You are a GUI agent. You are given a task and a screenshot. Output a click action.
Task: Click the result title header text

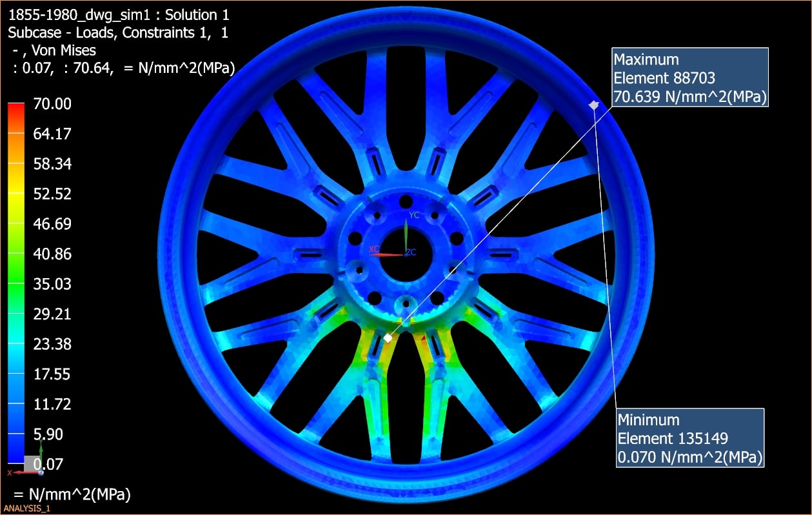(x=118, y=15)
